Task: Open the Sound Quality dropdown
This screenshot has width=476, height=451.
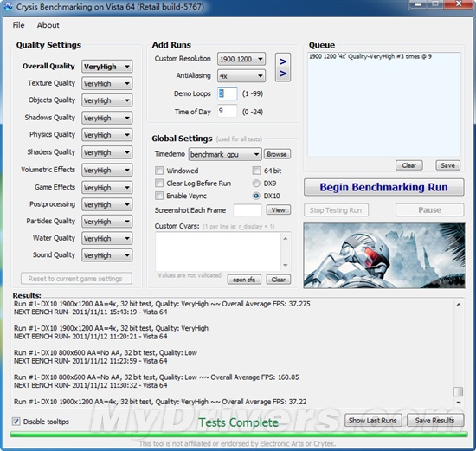Action: 106,255
